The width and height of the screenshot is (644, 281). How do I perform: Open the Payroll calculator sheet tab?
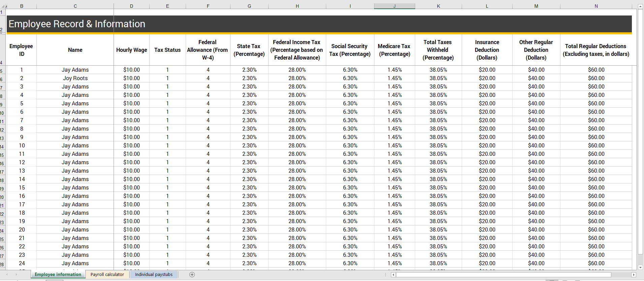pyautogui.click(x=107, y=275)
